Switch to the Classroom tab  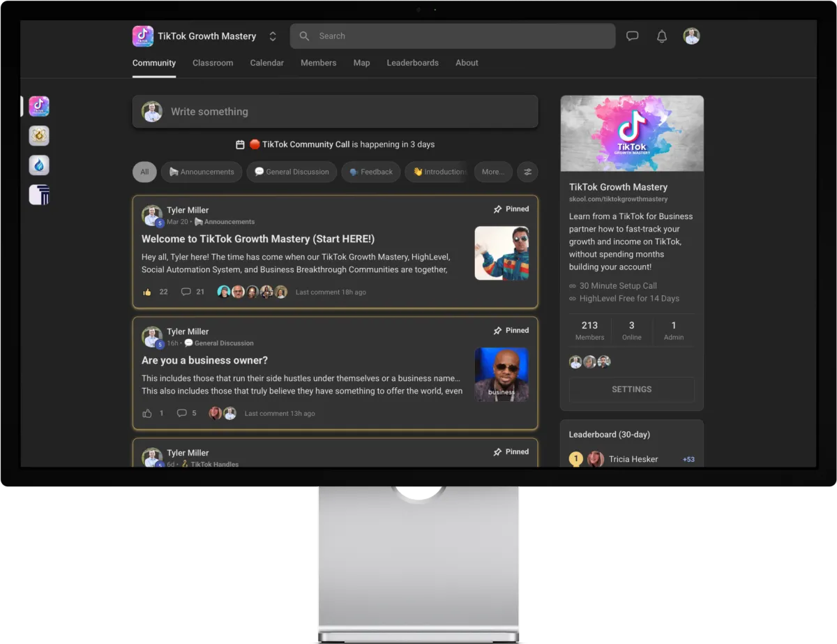[213, 63]
